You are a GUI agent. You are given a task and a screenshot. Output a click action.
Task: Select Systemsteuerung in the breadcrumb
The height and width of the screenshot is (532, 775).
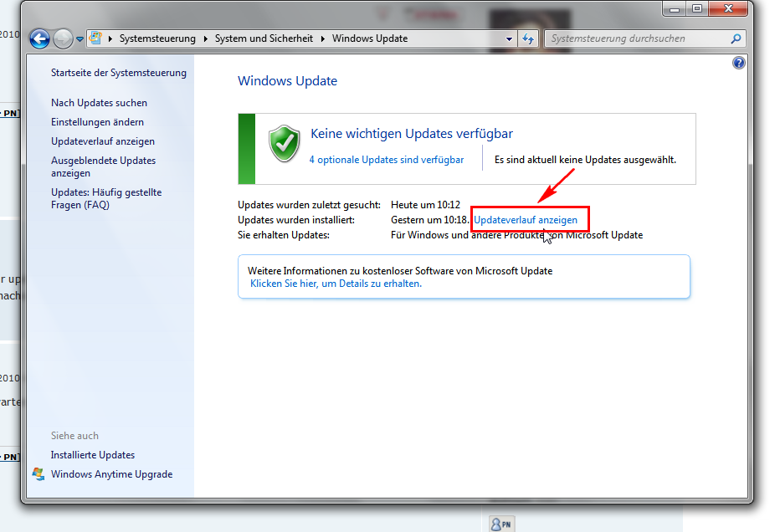pos(157,38)
